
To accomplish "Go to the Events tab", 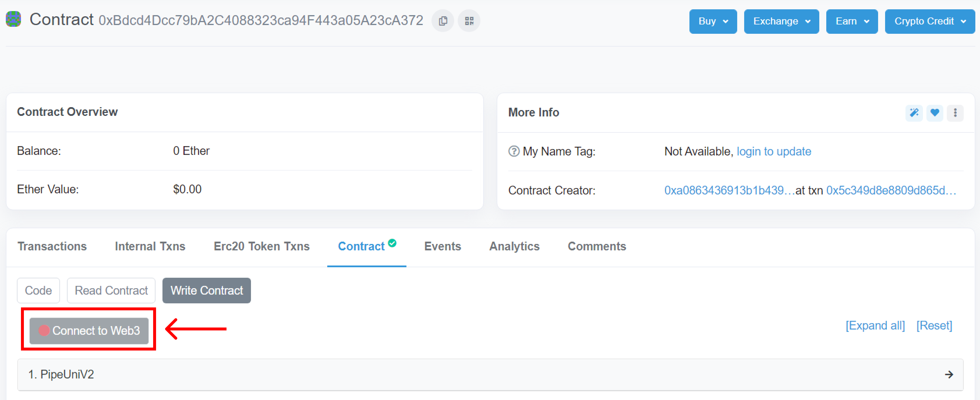I will click(x=443, y=246).
